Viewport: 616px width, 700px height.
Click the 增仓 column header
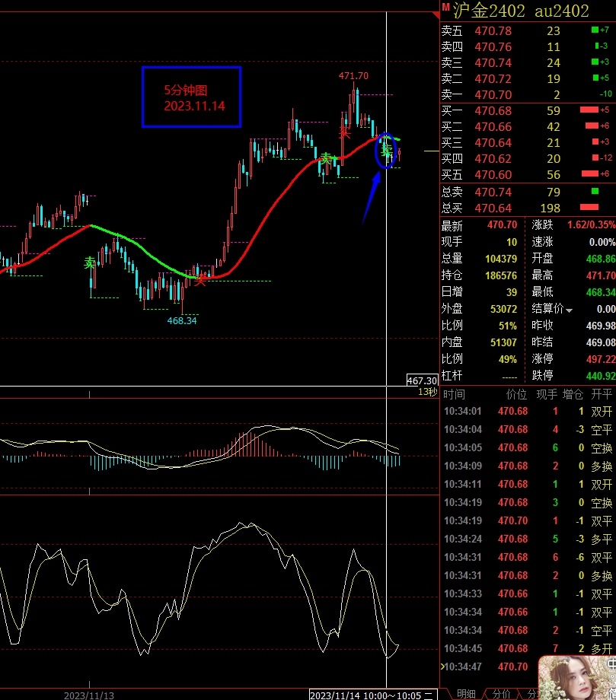(x=573, y=394)
